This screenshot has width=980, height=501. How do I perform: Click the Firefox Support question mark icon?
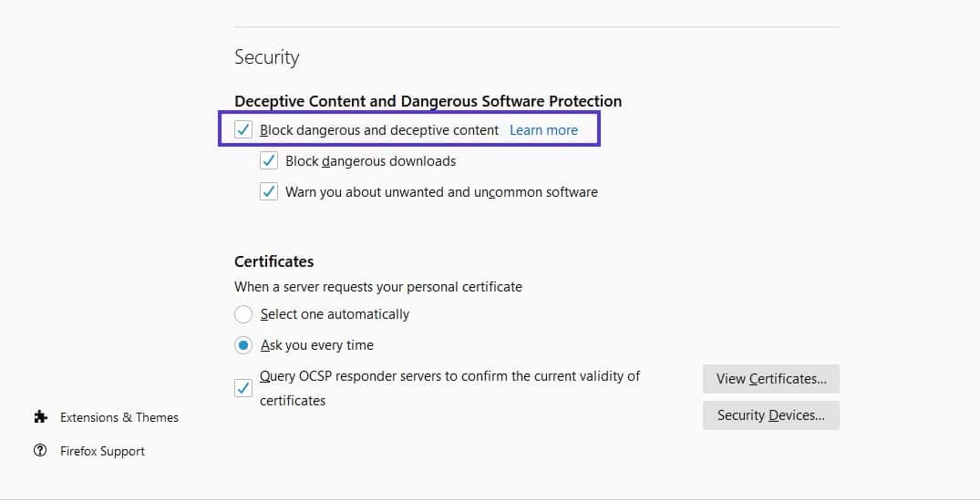tap(40, 451)
